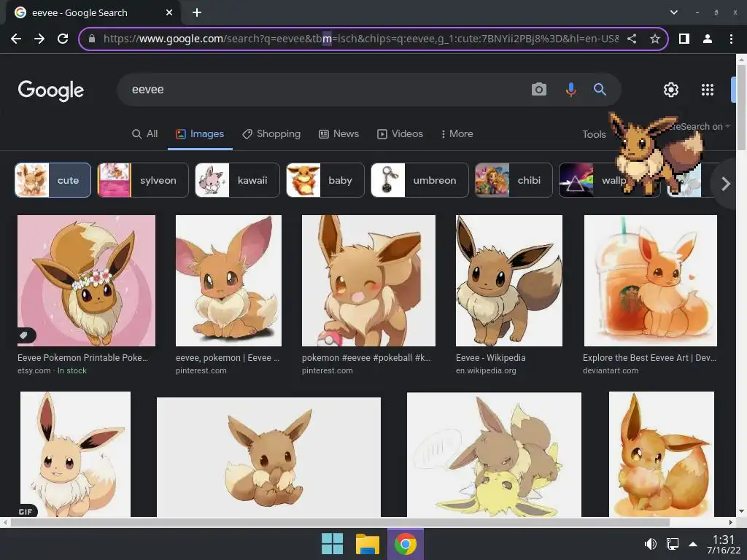Open the pink-eared Eevee Pinterest image
Screen dimensions: 747x560
(228, 281)
